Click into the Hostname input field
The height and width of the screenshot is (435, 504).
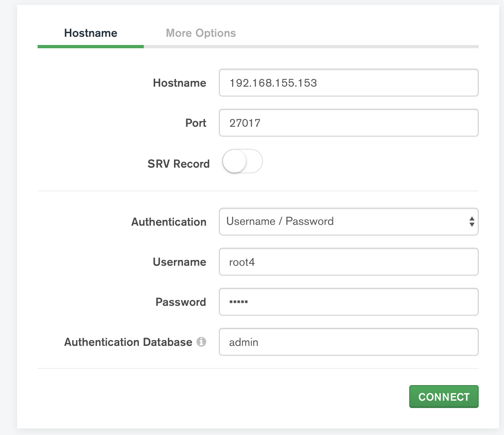tap(348, 83)
